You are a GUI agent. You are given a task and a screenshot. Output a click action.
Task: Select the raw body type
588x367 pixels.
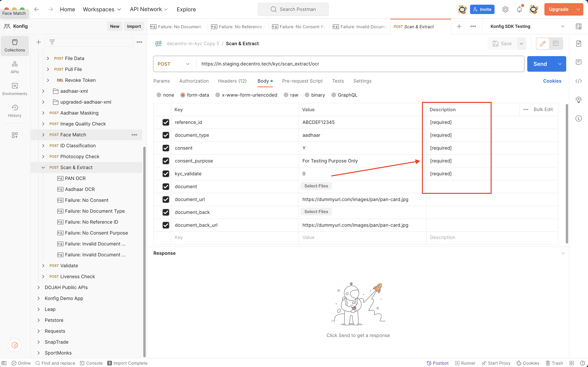[286, 95]
